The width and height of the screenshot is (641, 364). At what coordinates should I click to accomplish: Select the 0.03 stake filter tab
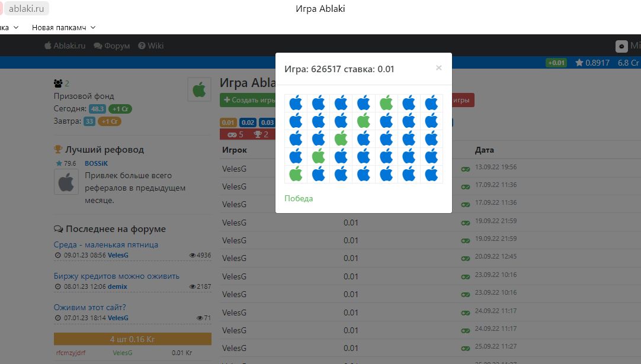pos(267,123)
